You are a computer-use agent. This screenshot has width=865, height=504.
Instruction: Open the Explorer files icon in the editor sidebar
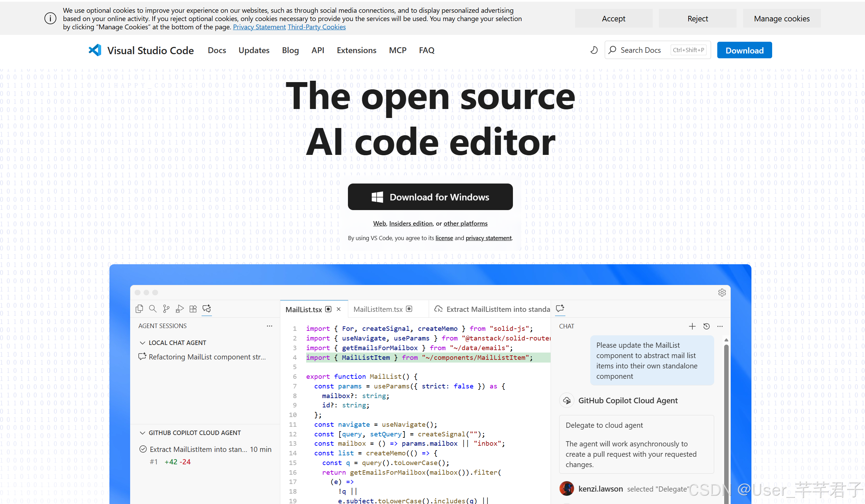(139, 309)
